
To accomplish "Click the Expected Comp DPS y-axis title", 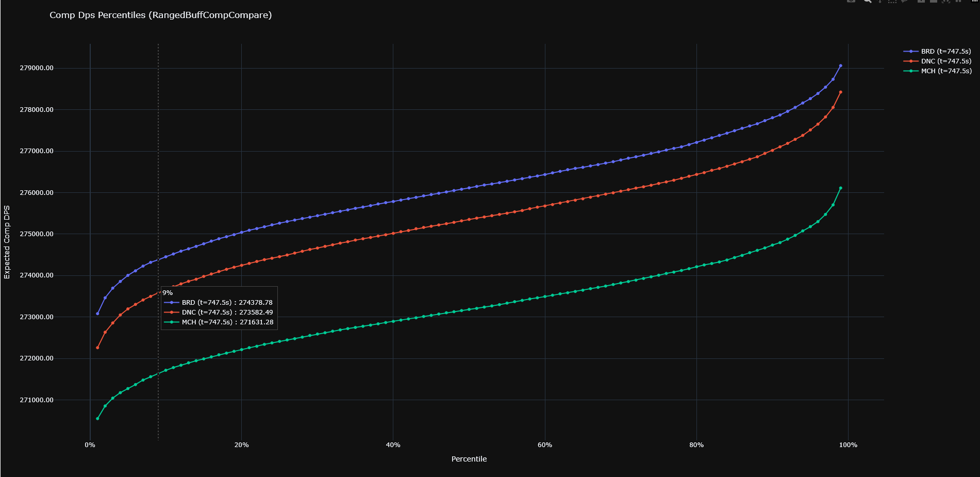I will (x=7, y=242).
